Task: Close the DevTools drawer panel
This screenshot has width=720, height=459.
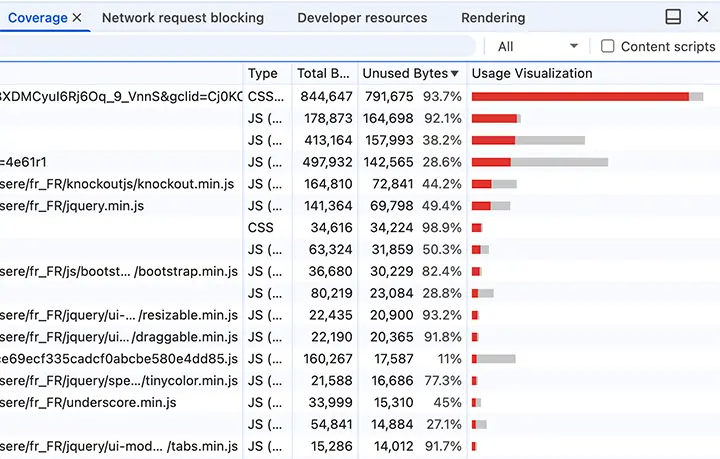Action: point(703,17)
